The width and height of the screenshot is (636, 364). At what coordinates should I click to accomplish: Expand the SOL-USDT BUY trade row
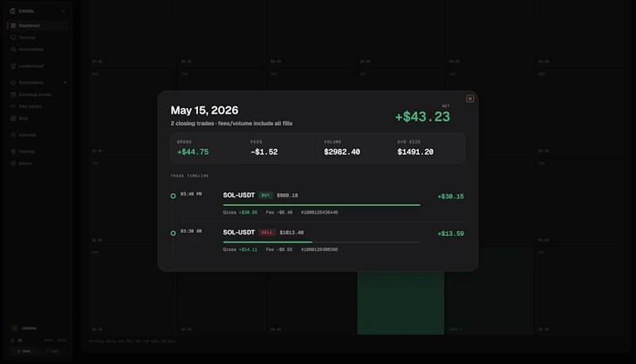pos(317,203)
